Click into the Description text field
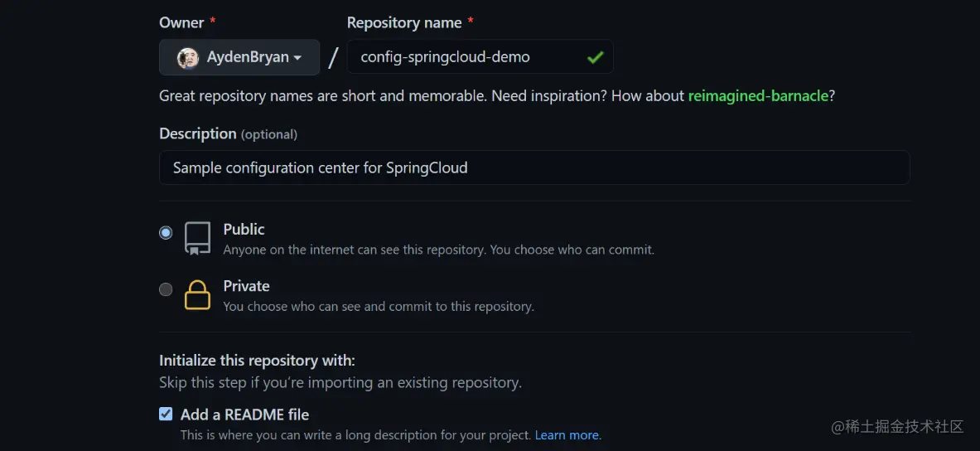980x451 pixels. point(534,167)
